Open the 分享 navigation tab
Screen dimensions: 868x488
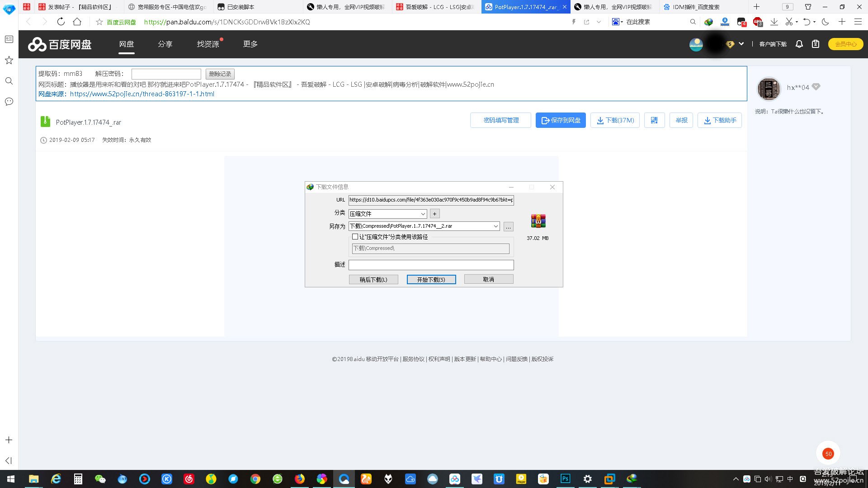click(165, 44)
